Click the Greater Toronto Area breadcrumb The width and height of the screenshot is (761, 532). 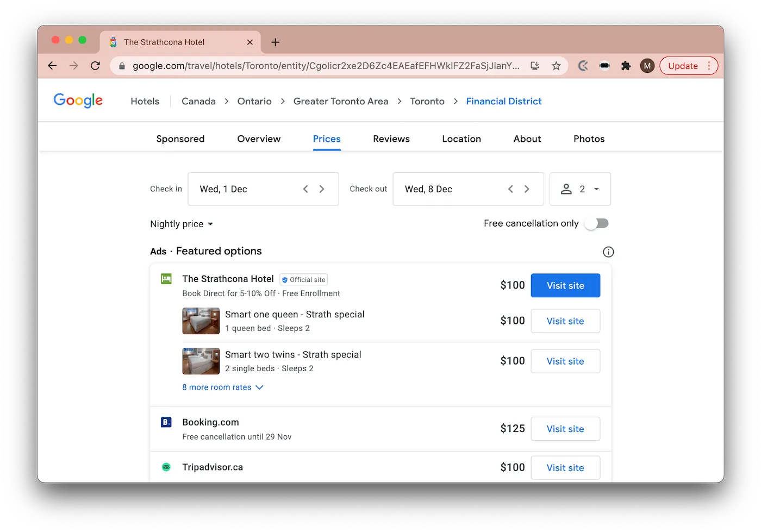point(341,101)
